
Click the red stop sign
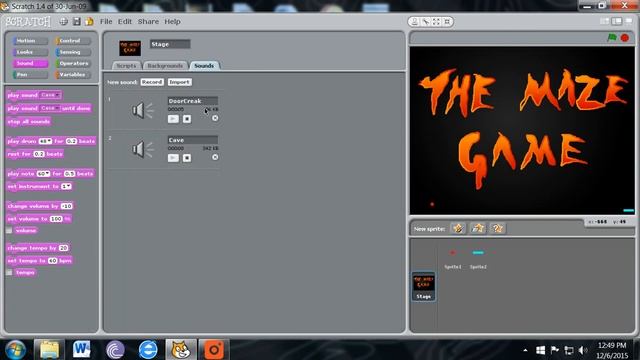pyautogui.click(x=624, y=38)
